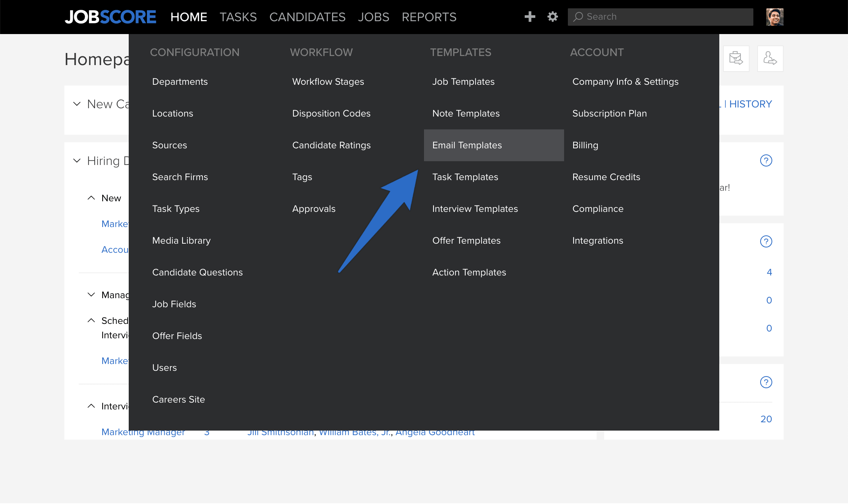Open the Media Library
This screenshot has height=504, width=848.
[181, 241]
